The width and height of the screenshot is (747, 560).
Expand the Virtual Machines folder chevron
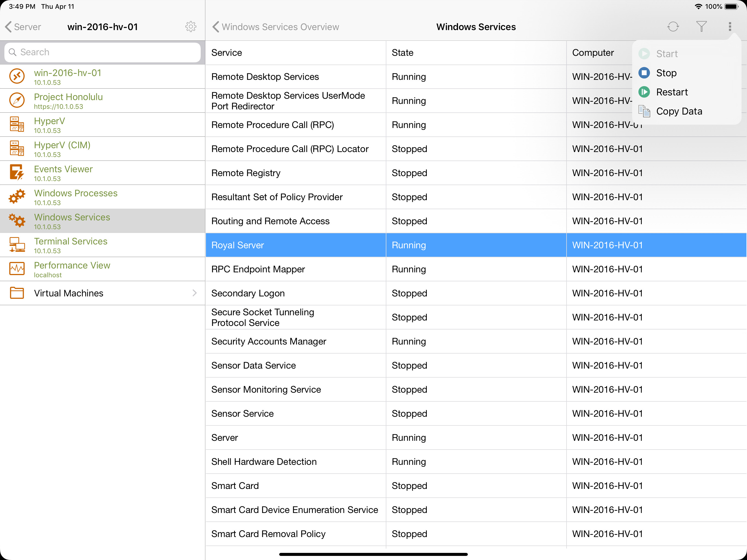194,293
